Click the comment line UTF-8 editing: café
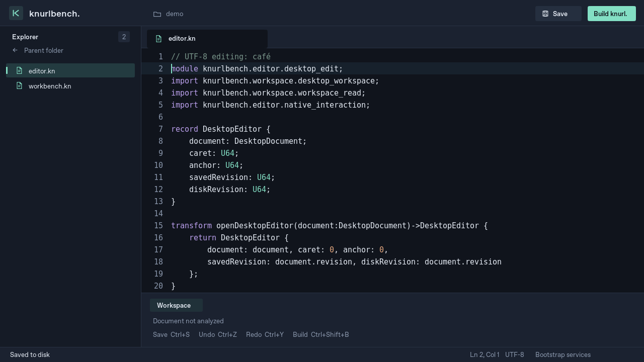Viewport: 644px width, 362px height. (221, 57)
